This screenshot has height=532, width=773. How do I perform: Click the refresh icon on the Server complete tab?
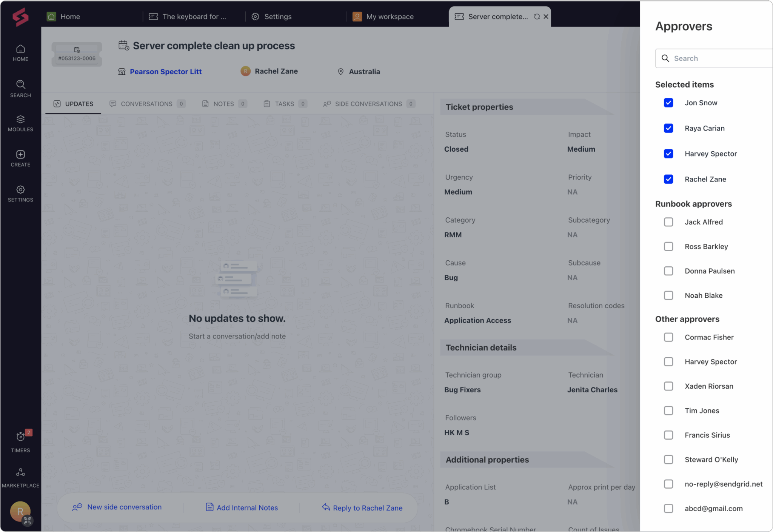tap(536, 17)
